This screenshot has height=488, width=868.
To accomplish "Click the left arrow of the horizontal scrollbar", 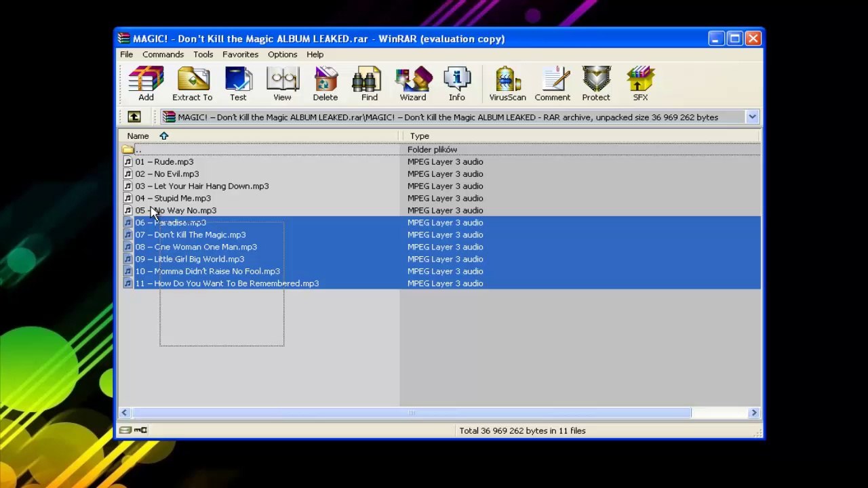I will (124, 413).
